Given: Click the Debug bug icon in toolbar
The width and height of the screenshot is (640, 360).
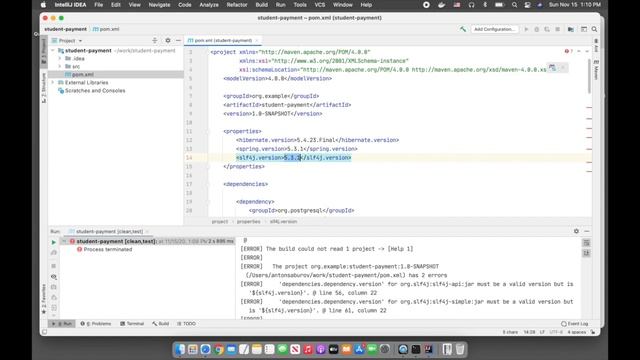Looking at the screenshot, I should (x=536, y=29).
